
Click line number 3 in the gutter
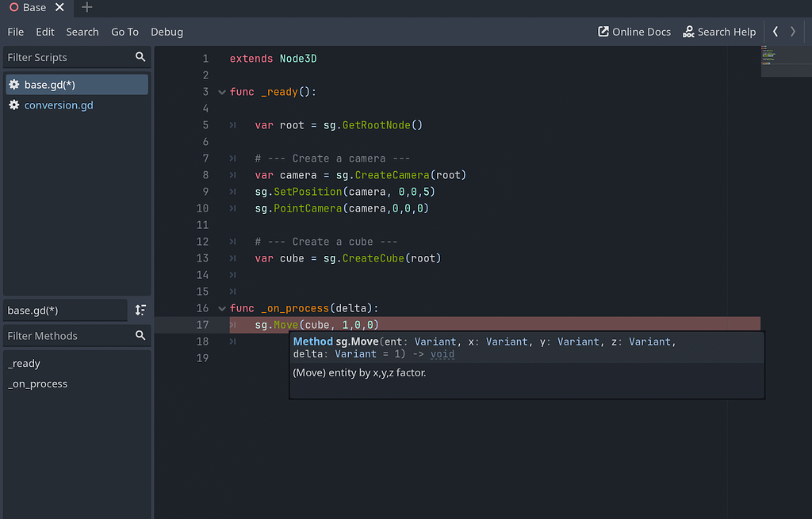click(205, 92)
